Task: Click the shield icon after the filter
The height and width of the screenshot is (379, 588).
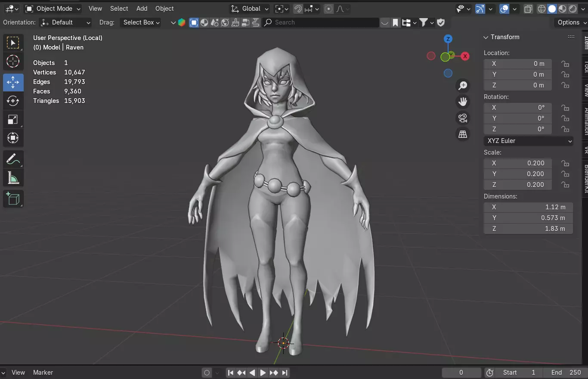Action: coord(441,22)
